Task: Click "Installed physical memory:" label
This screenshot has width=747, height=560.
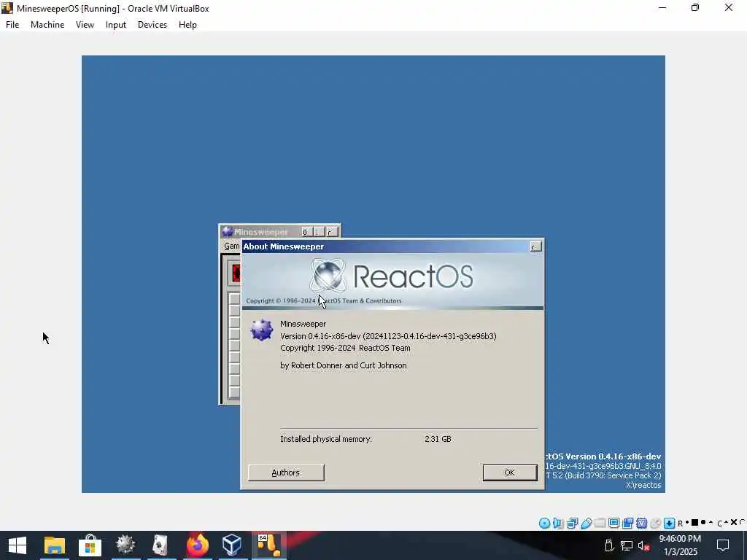Action: pyautogui.click(x=326, y=439)
